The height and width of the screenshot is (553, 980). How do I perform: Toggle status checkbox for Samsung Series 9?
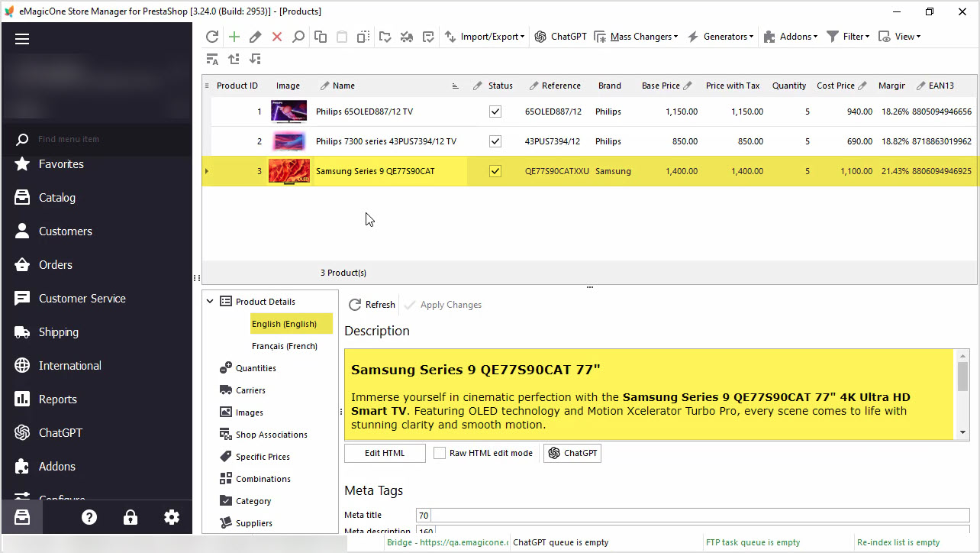[495, 171]
